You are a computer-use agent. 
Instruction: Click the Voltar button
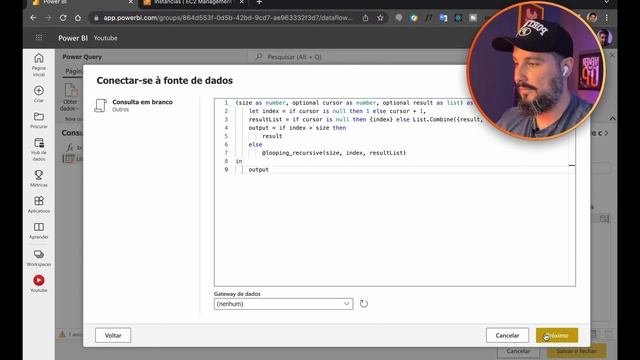pyautogui.click(x=113, y=335)
